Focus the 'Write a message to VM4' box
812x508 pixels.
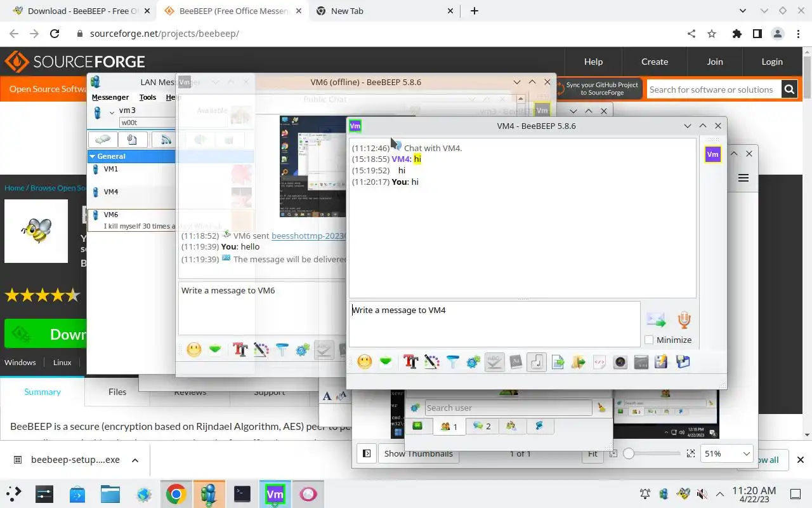[x=495, y=324]
